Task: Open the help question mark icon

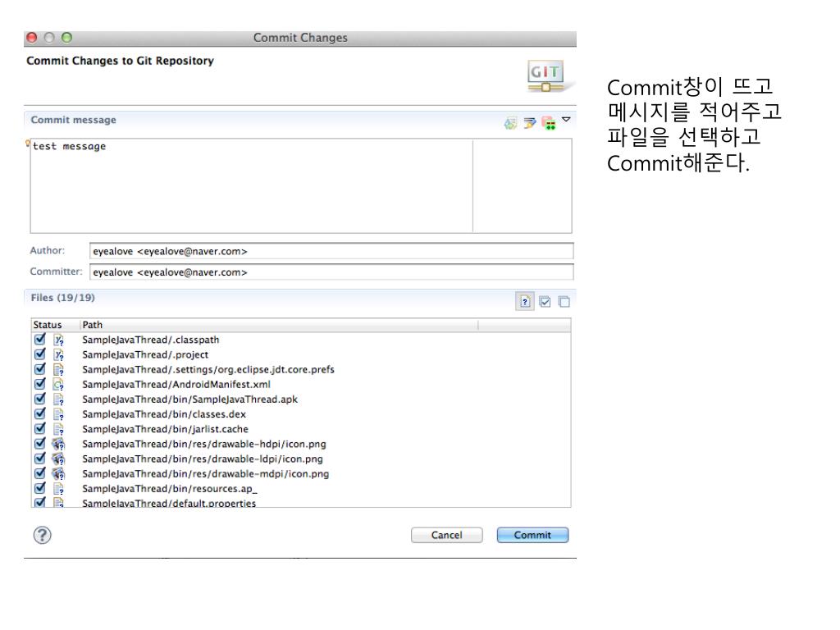Action: click(43, 535)
